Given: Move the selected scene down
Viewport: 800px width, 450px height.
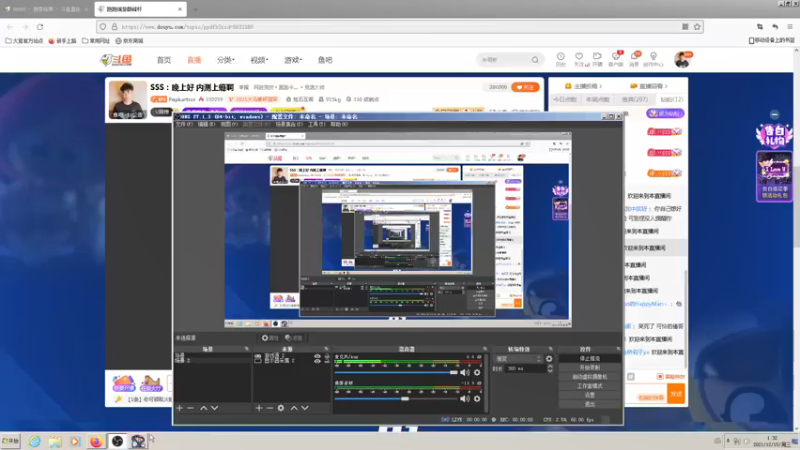Looking at the screenshot, I should [215, 408].
